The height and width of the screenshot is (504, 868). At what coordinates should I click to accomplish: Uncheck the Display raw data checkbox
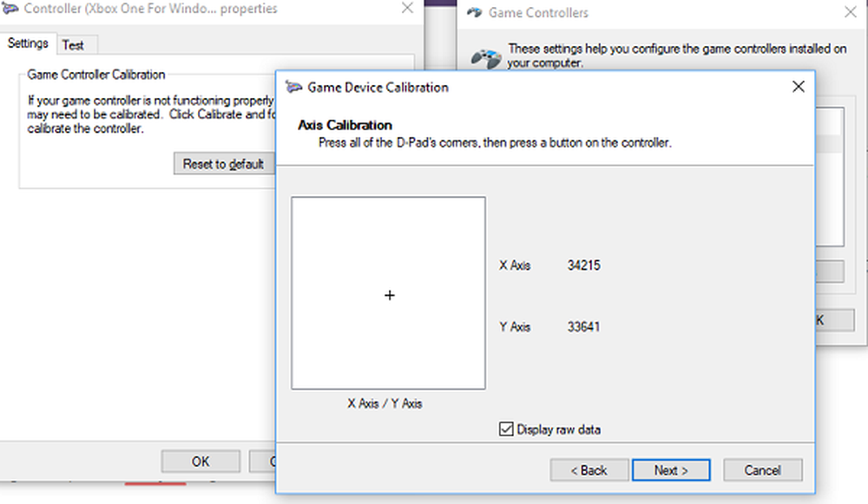pyautogui.click(x=506, y=429)
